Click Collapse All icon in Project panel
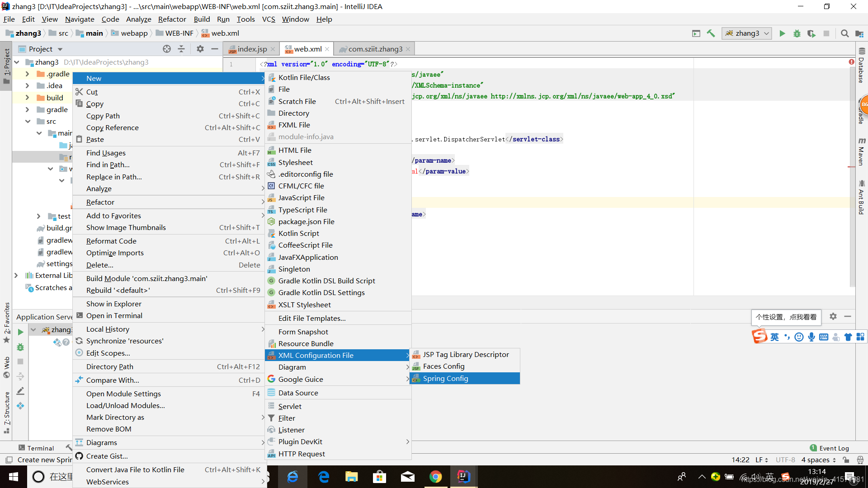The image size is (868, 488). [181, 49]
